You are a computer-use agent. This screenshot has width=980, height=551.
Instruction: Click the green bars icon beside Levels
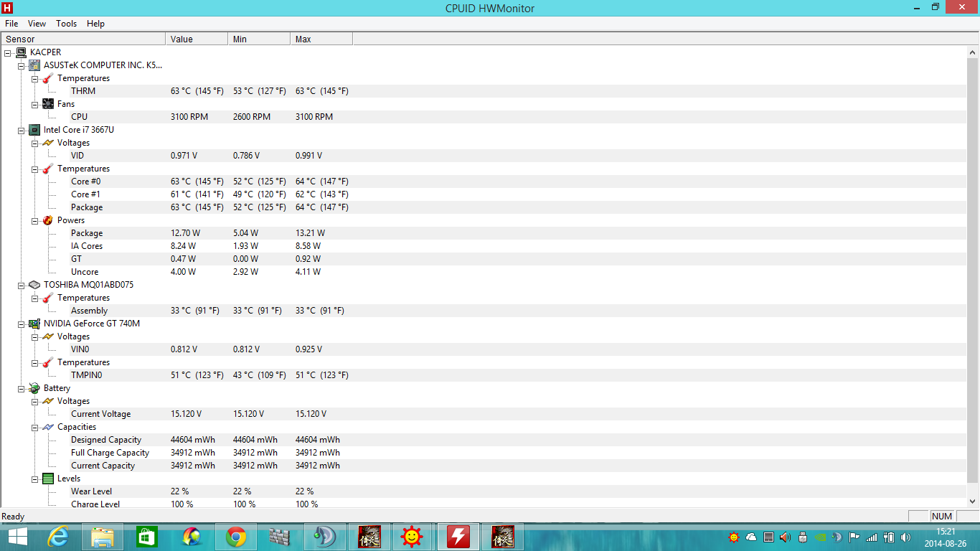[x=48, y=479]
